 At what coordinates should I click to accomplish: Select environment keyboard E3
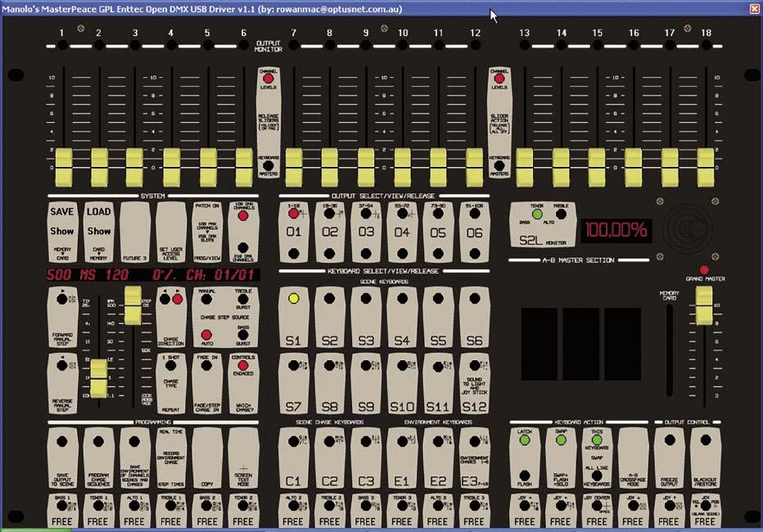click(475, 458)
